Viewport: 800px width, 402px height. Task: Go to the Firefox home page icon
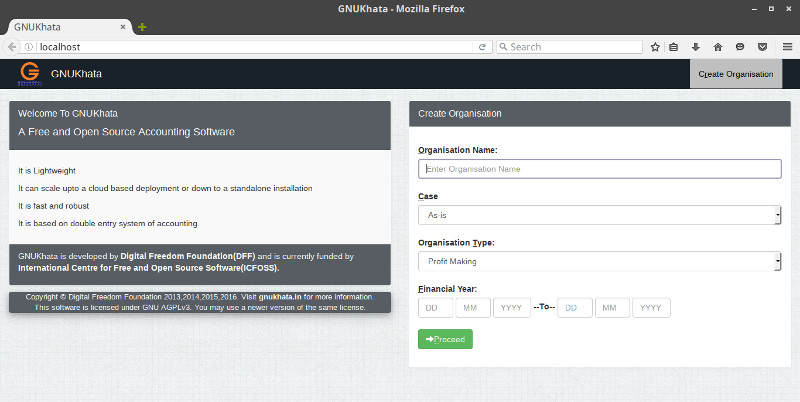pyautogui.click(x=718, y=47)
